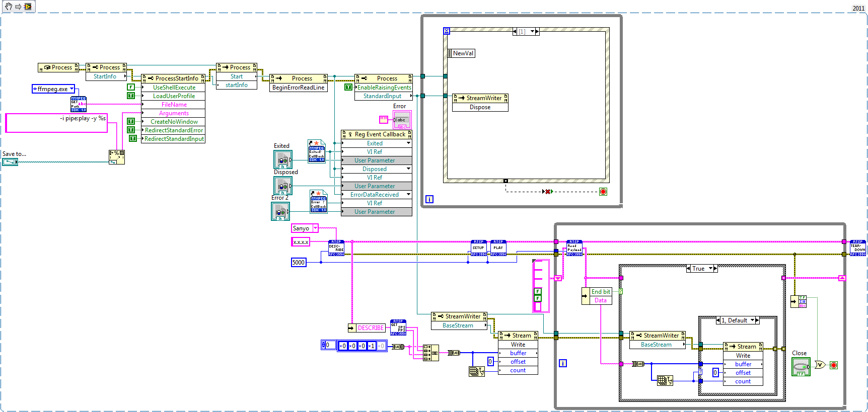Image resolution: width=868 pixels, height=412 pixels.
Task: Click the stop terminal in event loop
Action: coord(603,192)
